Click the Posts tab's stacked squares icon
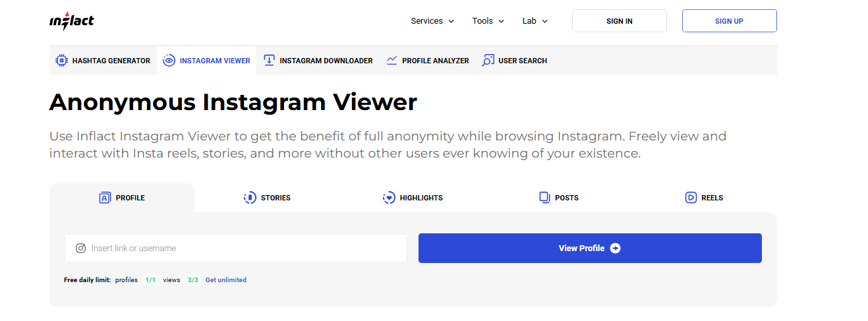The width and height of the screenshot is (868, 321). [x=544, y=198]
